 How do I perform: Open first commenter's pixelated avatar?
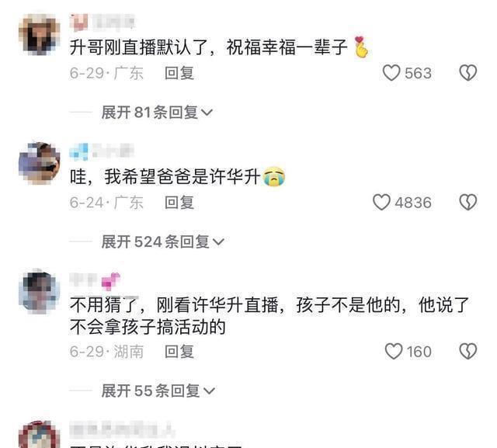click(x=40, y=34)
